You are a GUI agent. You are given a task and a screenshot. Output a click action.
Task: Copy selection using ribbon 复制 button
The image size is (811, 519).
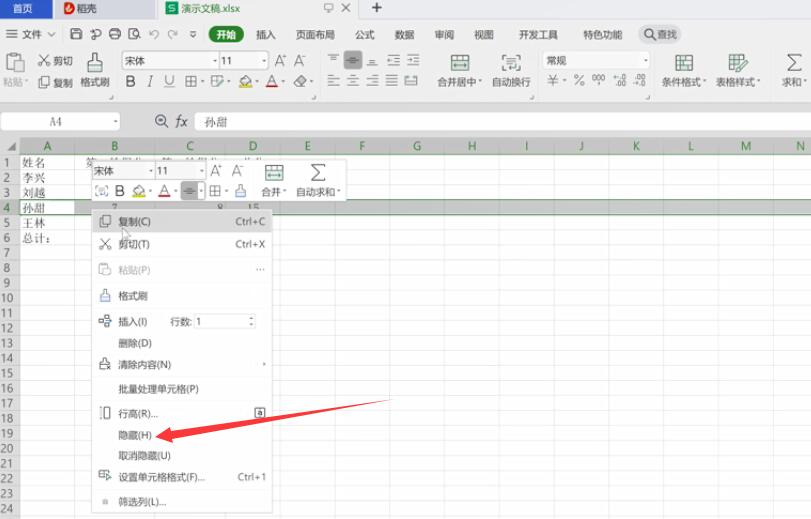coord(55,82)
